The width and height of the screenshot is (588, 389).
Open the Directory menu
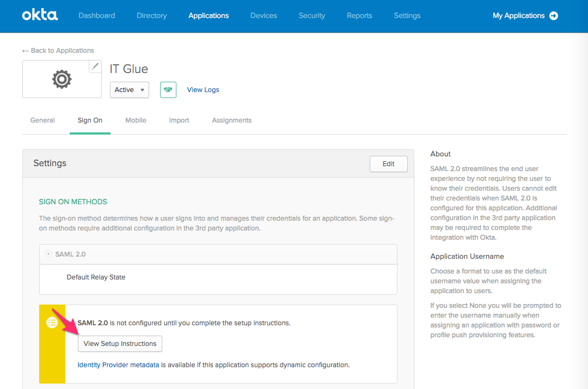coord(151,15)
